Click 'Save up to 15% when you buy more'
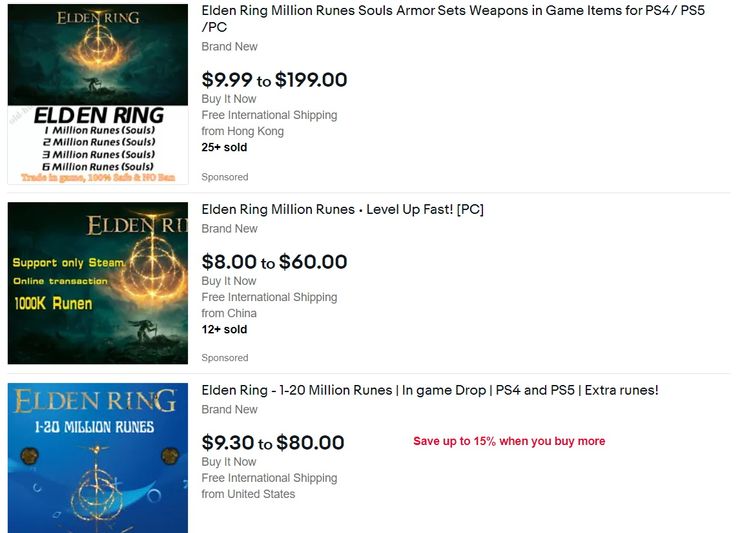740x533 pixels. pos(509,441)
